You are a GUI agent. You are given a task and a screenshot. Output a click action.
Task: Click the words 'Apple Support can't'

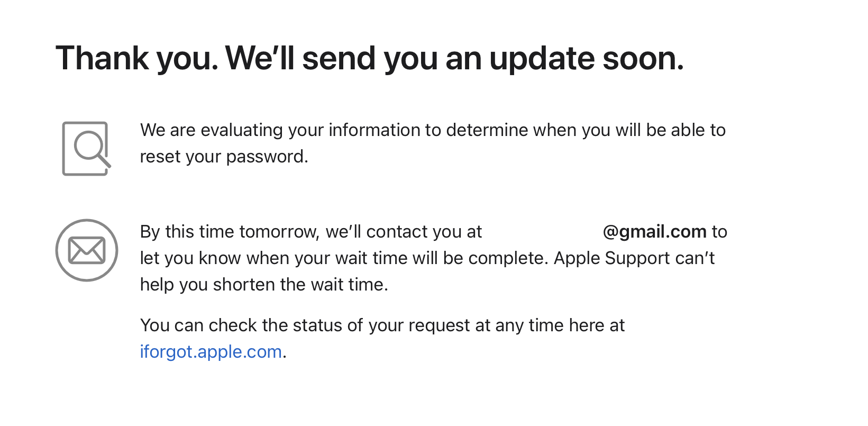point(634,258)
